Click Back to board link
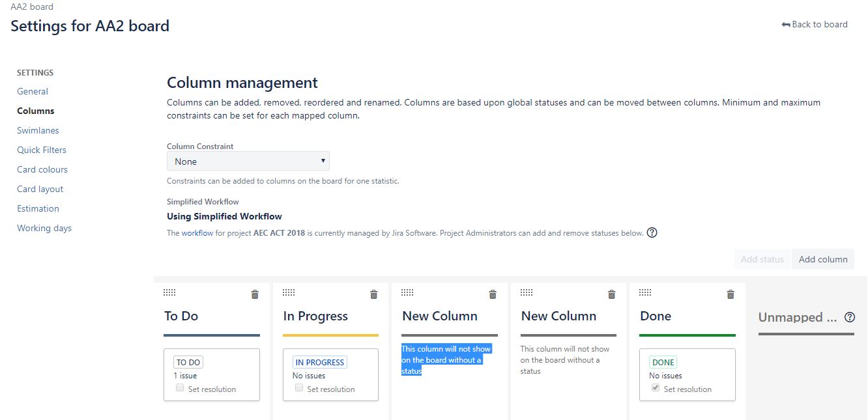The height and width of the screenshot is (420, 868). coord(815,24)
